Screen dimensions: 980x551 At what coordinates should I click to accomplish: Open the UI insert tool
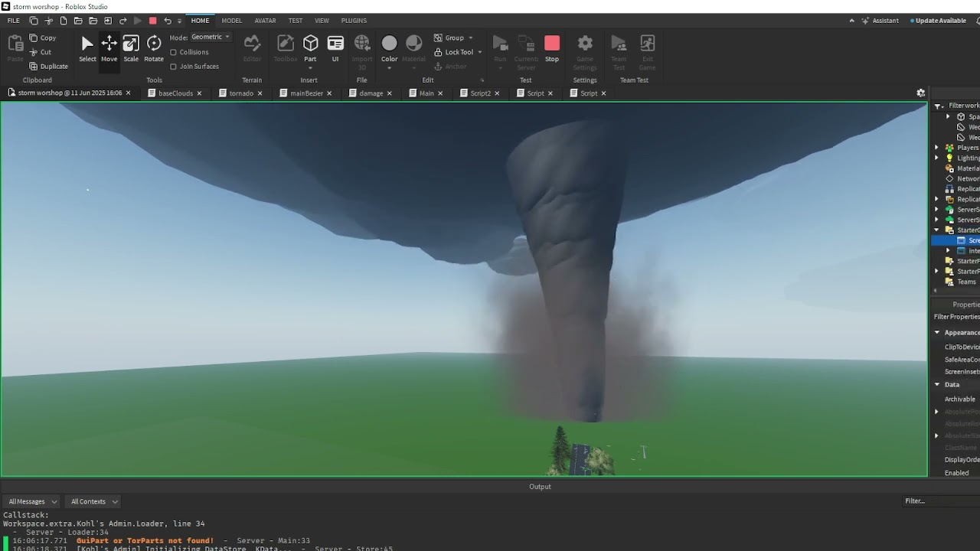pos(335,49)
